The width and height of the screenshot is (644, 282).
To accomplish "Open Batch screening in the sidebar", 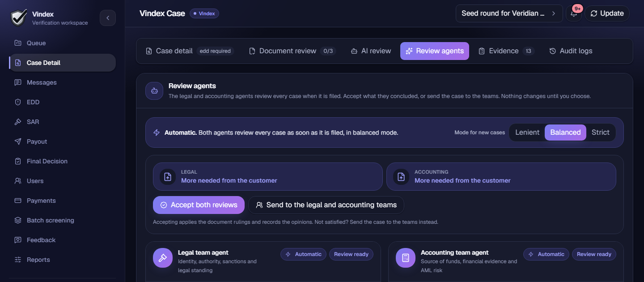I will point(62,220).
